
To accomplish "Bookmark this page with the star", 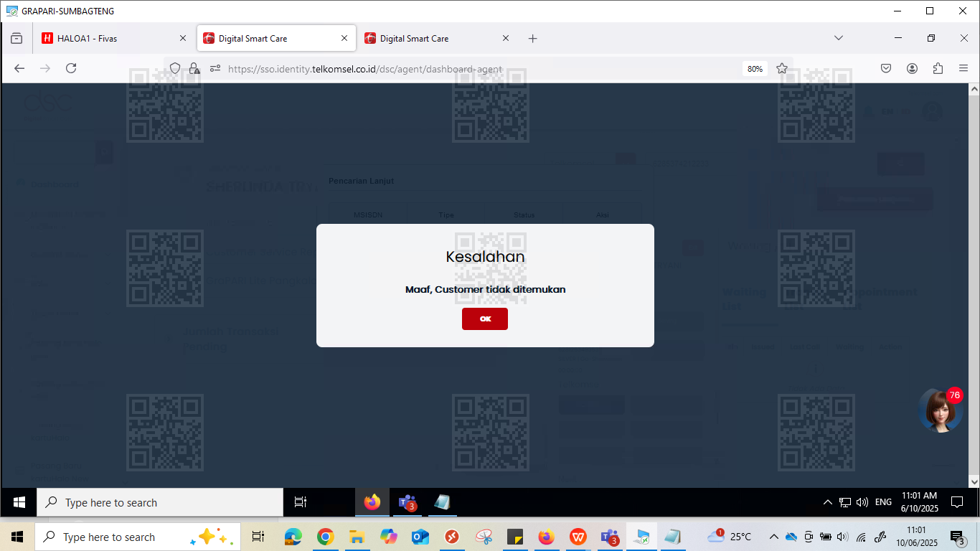I will [782, 69].
